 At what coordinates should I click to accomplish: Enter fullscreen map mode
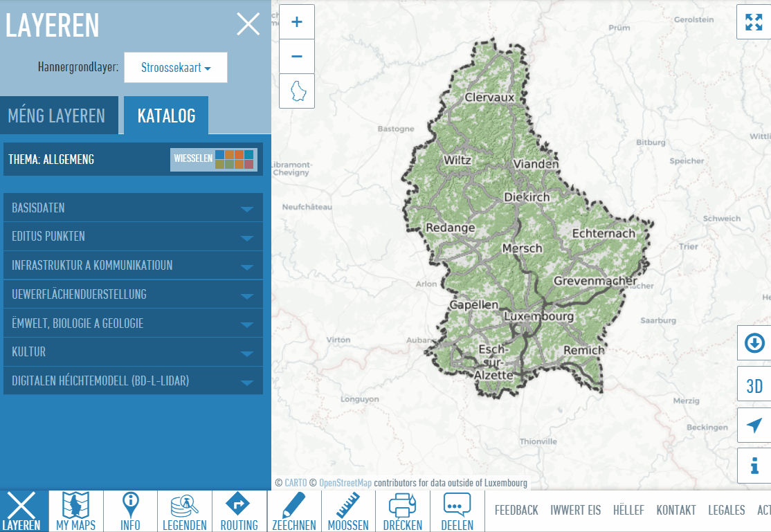point(753,21)
